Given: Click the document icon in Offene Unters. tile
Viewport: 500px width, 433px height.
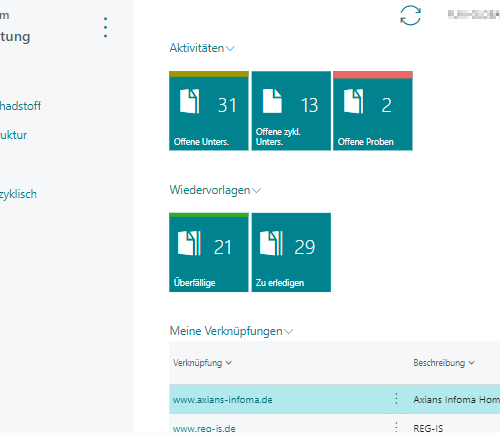Looking at the screenshot, I should click(190, 101).
